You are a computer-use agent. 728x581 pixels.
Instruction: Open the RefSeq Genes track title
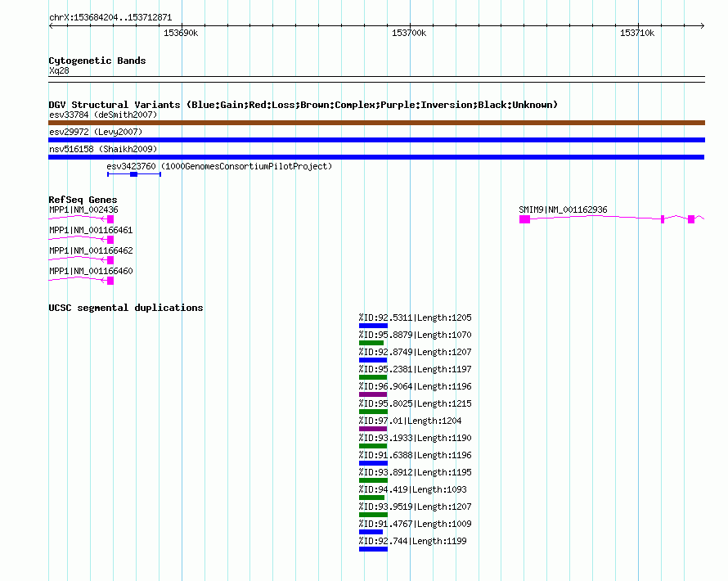pos(83,200)
